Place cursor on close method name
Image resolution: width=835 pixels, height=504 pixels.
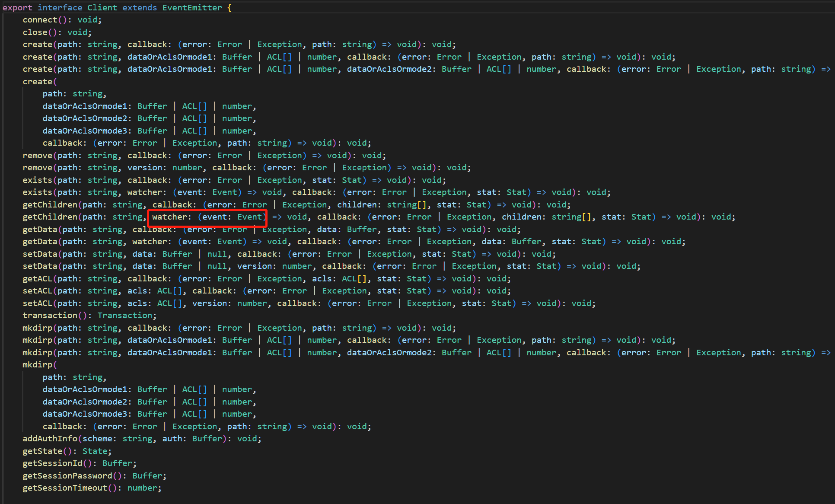pos(35,32)
